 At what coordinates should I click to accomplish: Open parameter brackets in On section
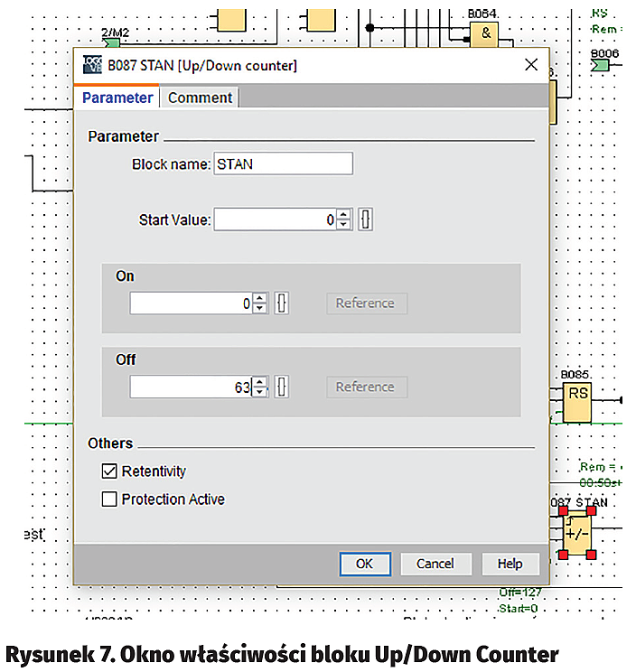pos(282,303)
